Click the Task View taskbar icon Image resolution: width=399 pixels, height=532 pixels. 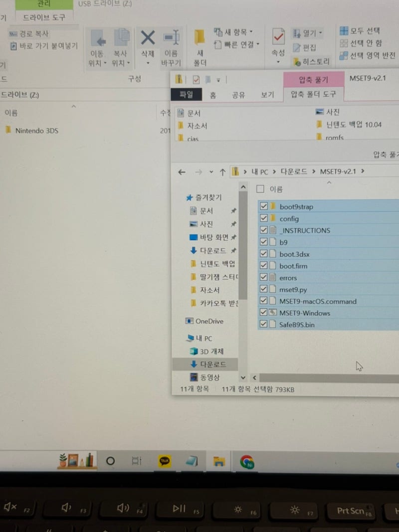136,461
